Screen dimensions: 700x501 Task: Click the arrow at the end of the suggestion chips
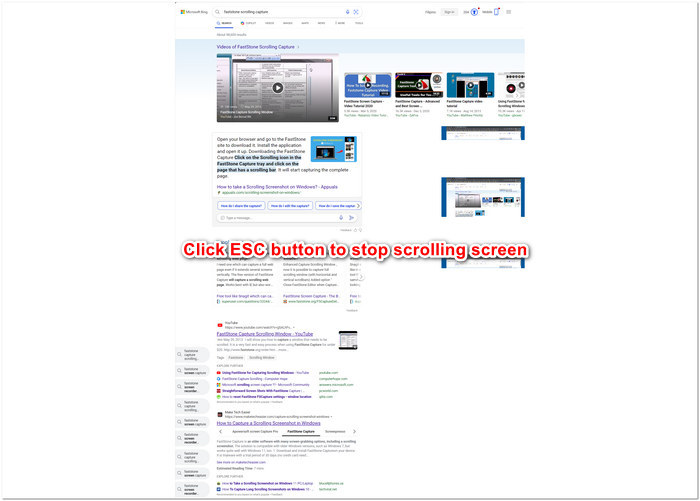click(x=358, y=205)
